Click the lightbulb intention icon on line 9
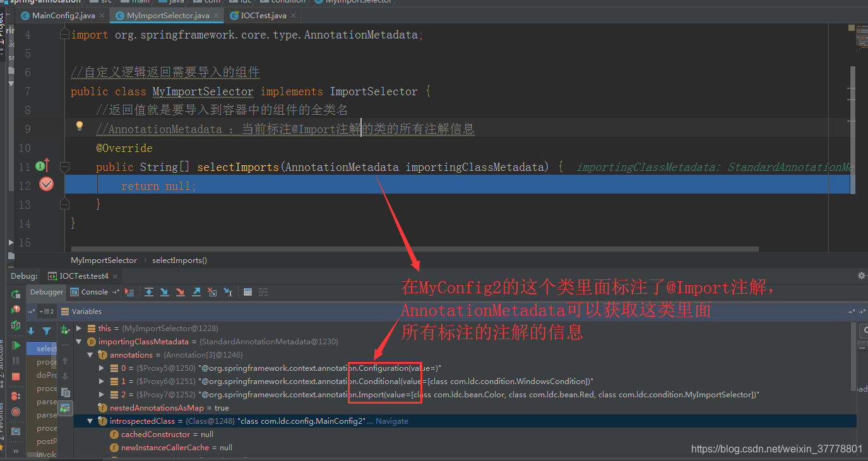Screen dimensions: 868x461 (80, 125)
